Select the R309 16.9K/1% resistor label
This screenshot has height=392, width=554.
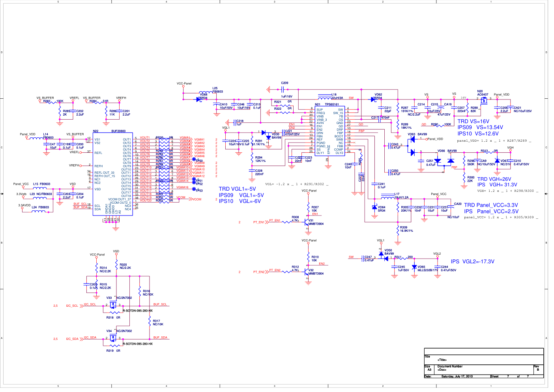(x=406, y=229)
